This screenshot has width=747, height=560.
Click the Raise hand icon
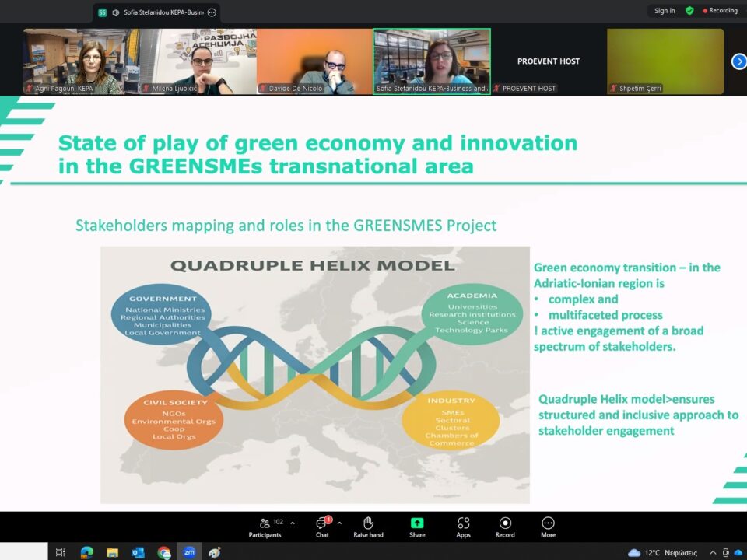(x=368, y=527)
